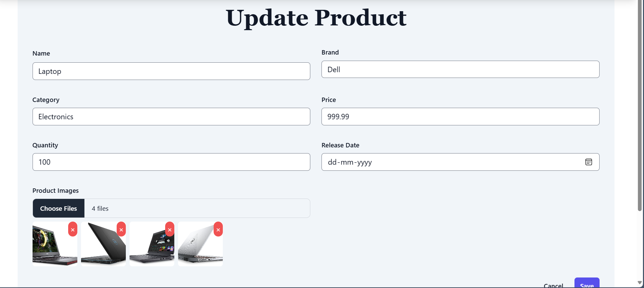Screen dimensions: 644x288
Task: Open the Release Date calendar picker
Action: [x=589, y=162]
